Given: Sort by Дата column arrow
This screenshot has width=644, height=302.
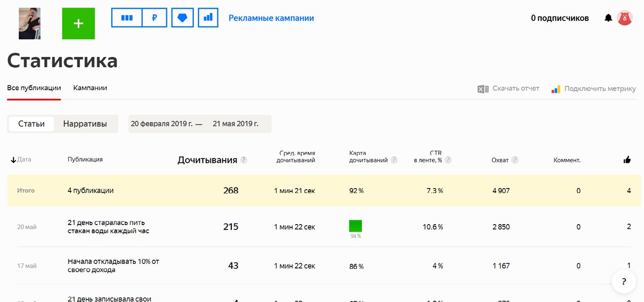Looking at the screenshot, I should 13,160.
